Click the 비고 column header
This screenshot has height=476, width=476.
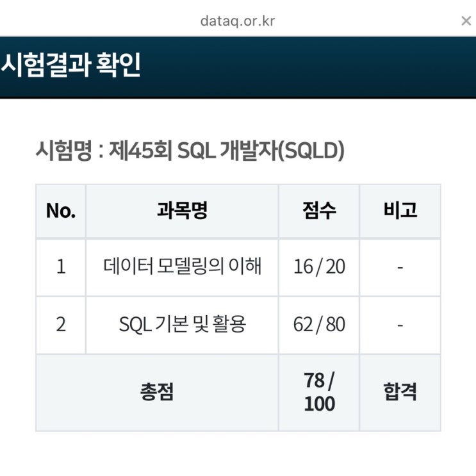coord(400,211)
